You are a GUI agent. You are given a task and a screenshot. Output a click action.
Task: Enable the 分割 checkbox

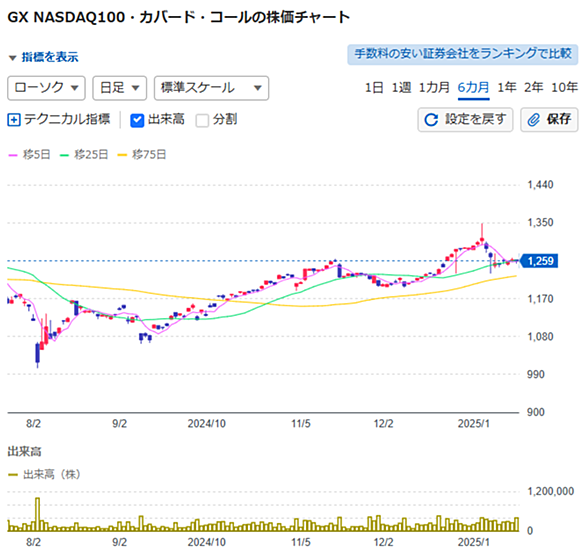tap(202, 120)
